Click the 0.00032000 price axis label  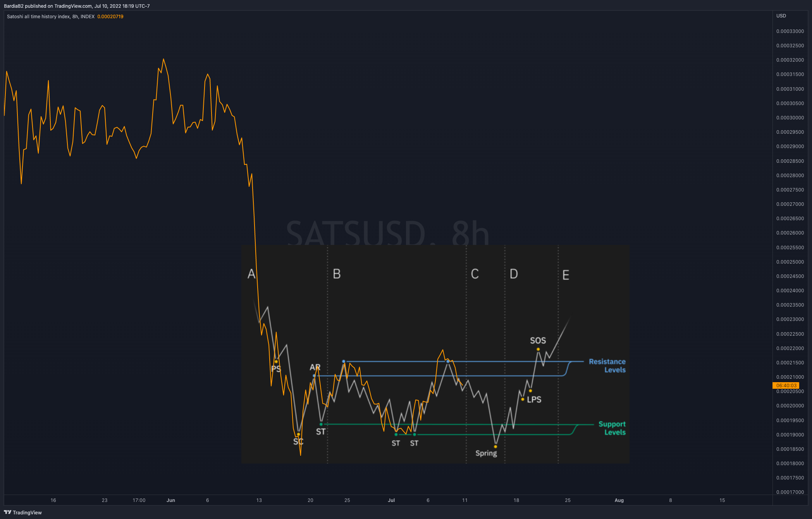[790, 60]
